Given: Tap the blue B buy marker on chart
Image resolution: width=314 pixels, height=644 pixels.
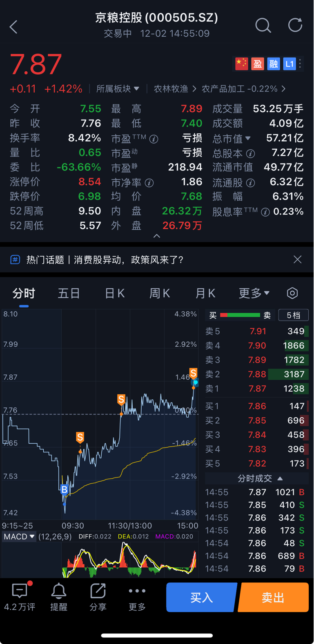Looking at the screenshot, I should click(x=64, y=489).
